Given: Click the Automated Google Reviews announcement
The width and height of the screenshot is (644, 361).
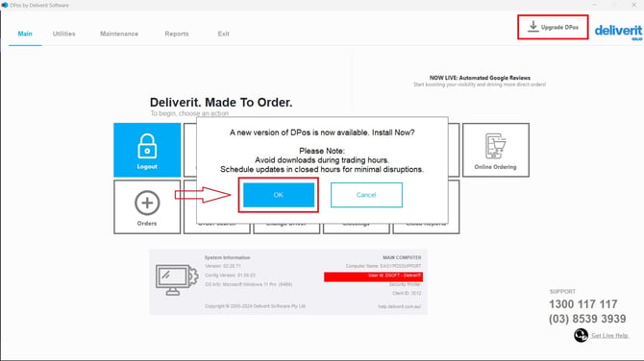Looking at the screenshot, I should click(x=480, y=81).
